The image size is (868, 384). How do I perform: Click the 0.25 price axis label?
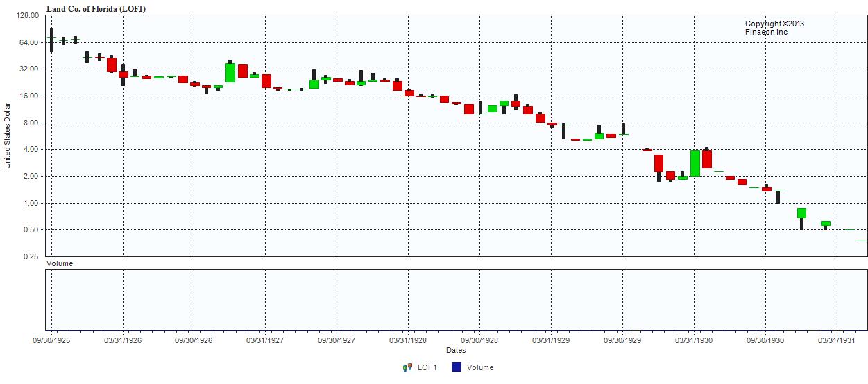point(32,256)
